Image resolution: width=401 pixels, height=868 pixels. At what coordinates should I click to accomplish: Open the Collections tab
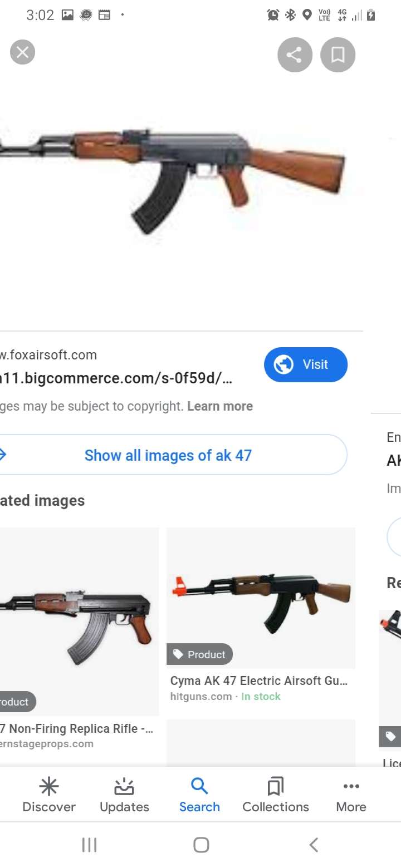(276, 795)
